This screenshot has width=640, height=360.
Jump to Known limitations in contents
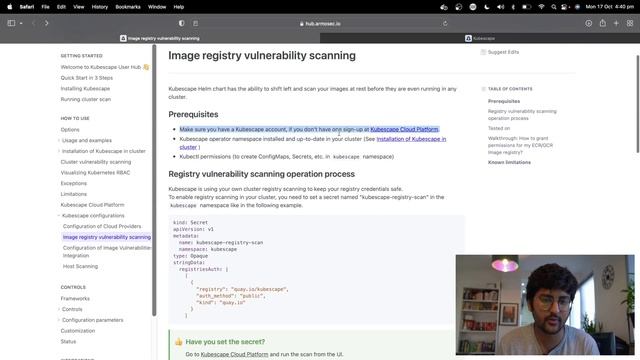(509, 162)
